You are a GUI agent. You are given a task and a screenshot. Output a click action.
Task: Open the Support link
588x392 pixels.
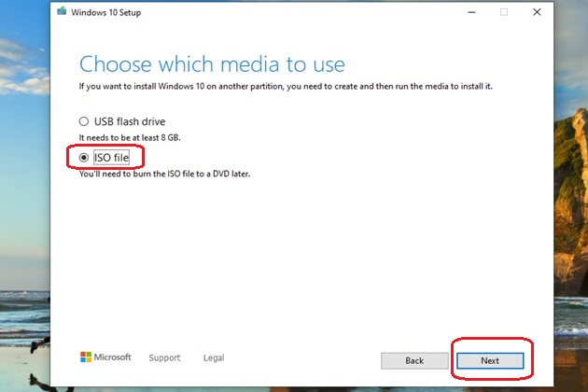coord(164,357)
